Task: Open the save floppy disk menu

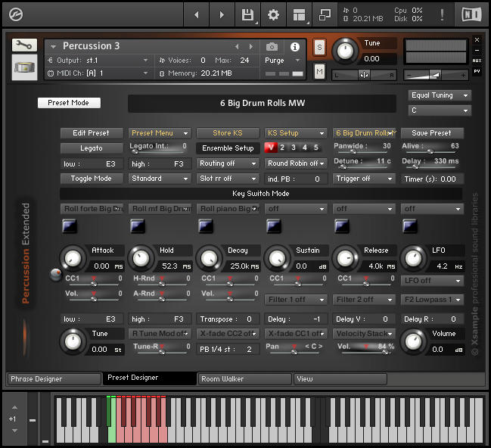Action: [247, 14]
